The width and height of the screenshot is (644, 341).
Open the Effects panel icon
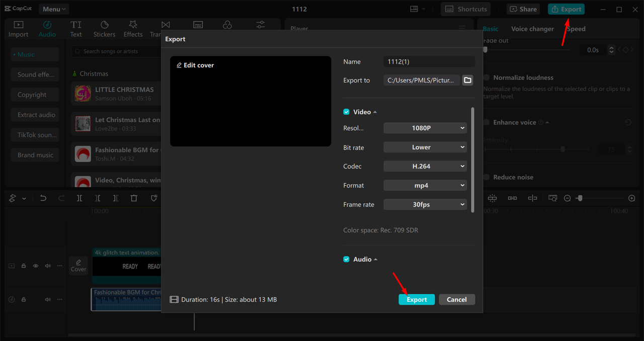pos(133,25)
